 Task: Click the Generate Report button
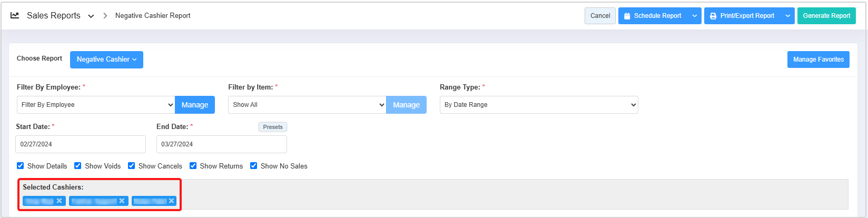(826, 16)
